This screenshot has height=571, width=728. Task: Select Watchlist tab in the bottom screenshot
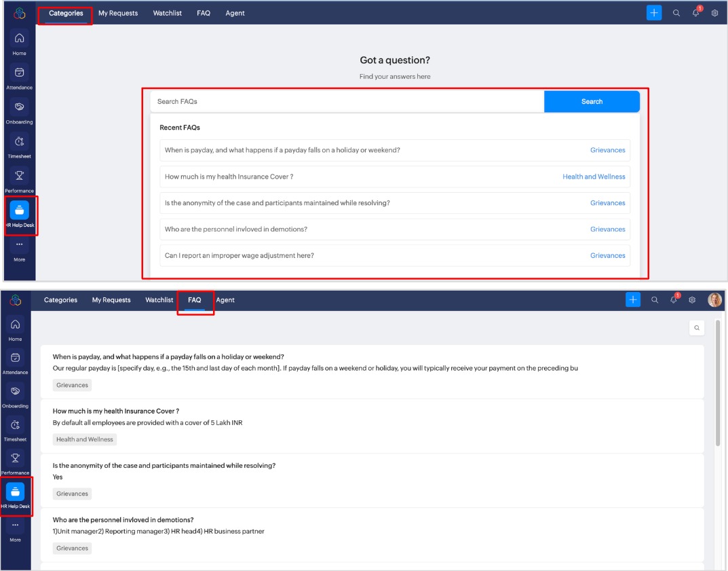point(159,299)
